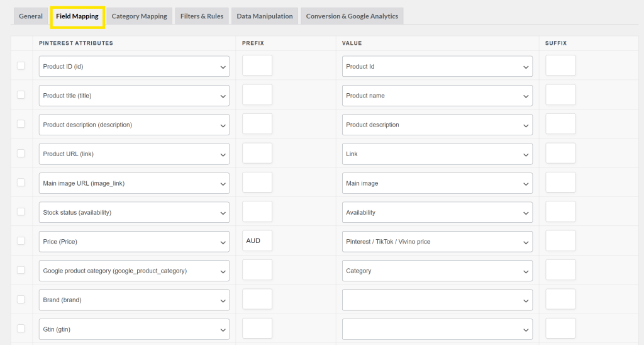Click the suffix field for Main image row
The width and height of the screenshot is (644, 345).
tap(560, 183)
